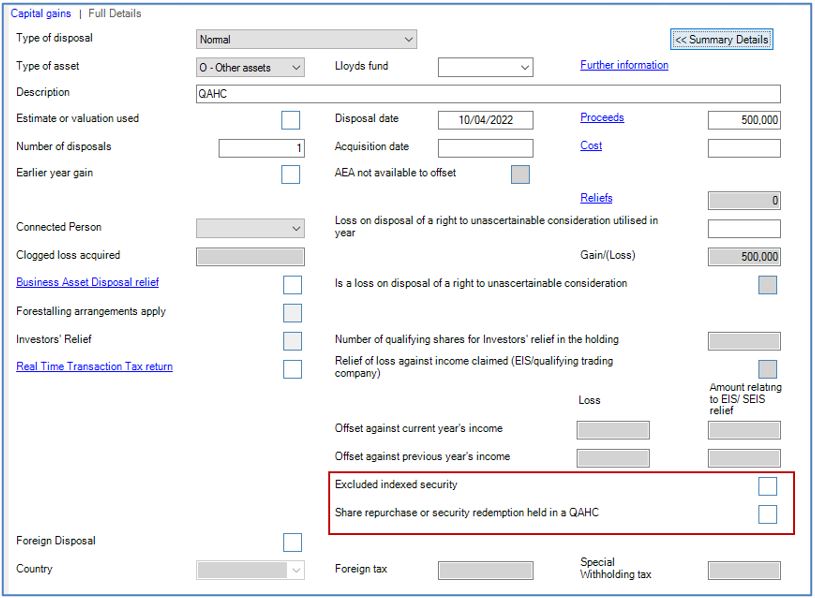Tick Share repurchase held in a QAHC checkbox
815x598 pixels.
click(x=768, y=514)
